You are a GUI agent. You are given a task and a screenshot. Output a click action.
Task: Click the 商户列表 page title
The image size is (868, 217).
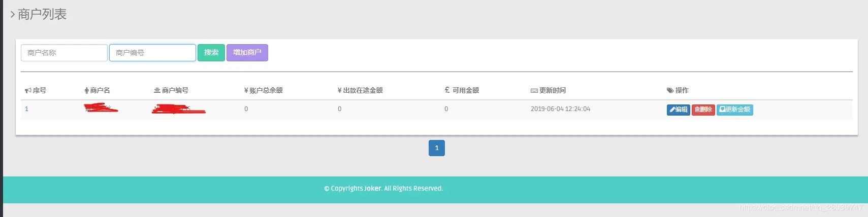click(42, 14)
